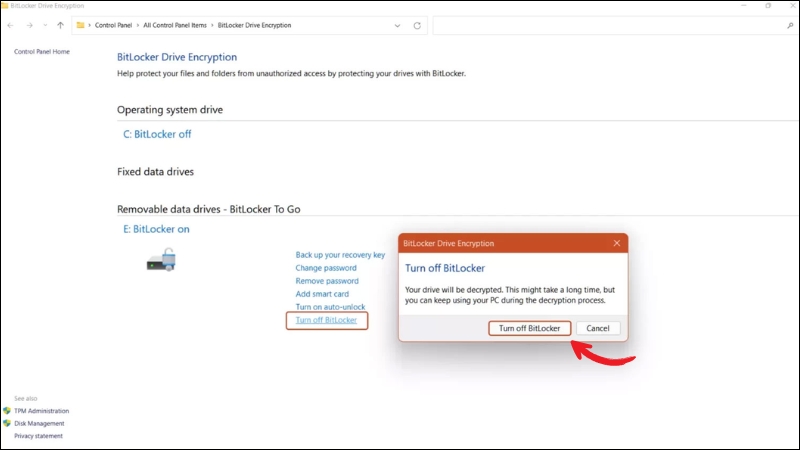800x450 pixels.
Task: Collapse E: BitLocker on drive
Action: click(x=156, y=229)
